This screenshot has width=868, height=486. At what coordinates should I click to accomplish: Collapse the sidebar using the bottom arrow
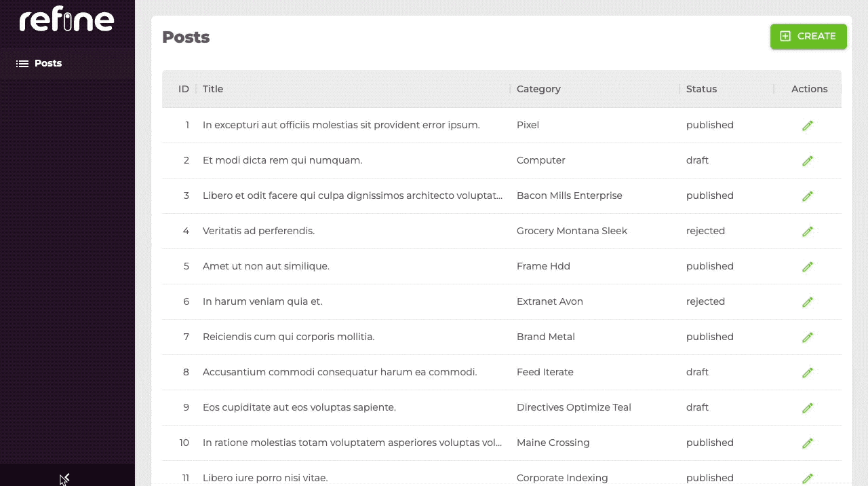66,477
